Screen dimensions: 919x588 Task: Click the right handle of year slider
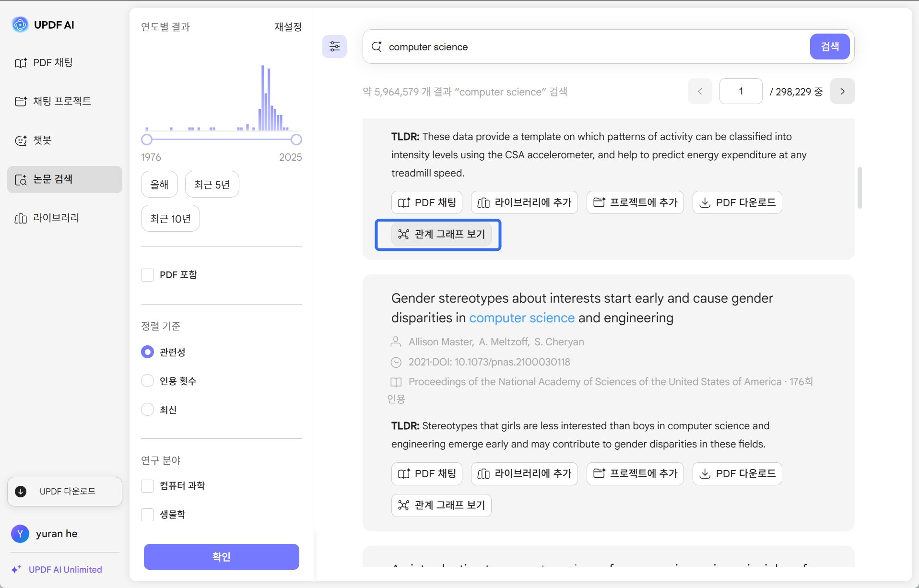tap(296, 140)
